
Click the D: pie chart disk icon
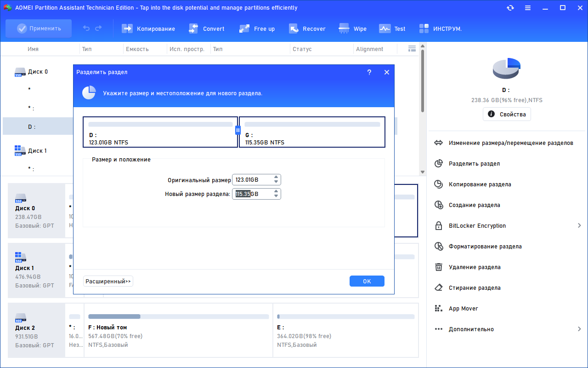(x=506, y=69)
